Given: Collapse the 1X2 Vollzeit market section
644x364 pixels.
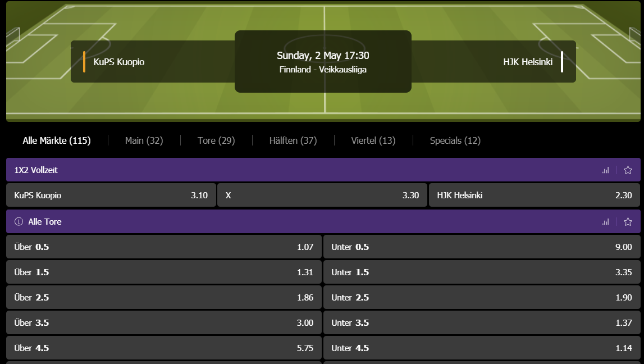Looking at the screenshot, I should coord(281,170).
